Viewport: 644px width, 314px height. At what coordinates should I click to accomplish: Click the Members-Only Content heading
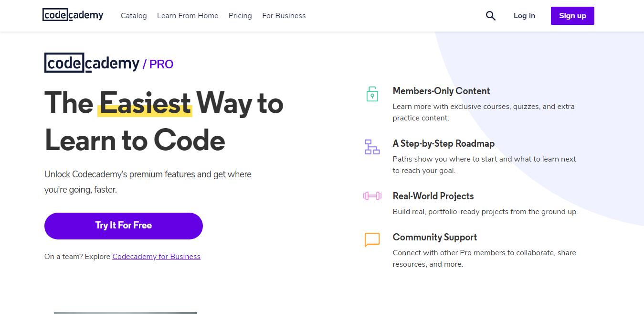[441, 91]
